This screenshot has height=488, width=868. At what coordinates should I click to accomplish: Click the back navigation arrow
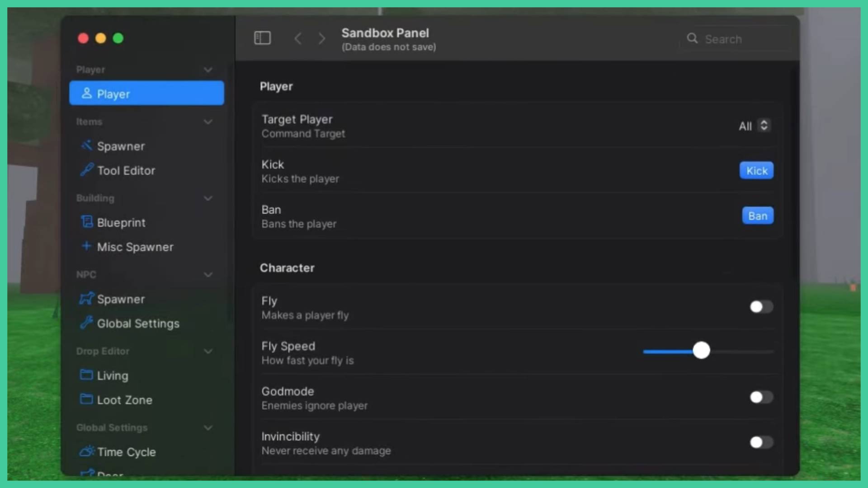298,38
